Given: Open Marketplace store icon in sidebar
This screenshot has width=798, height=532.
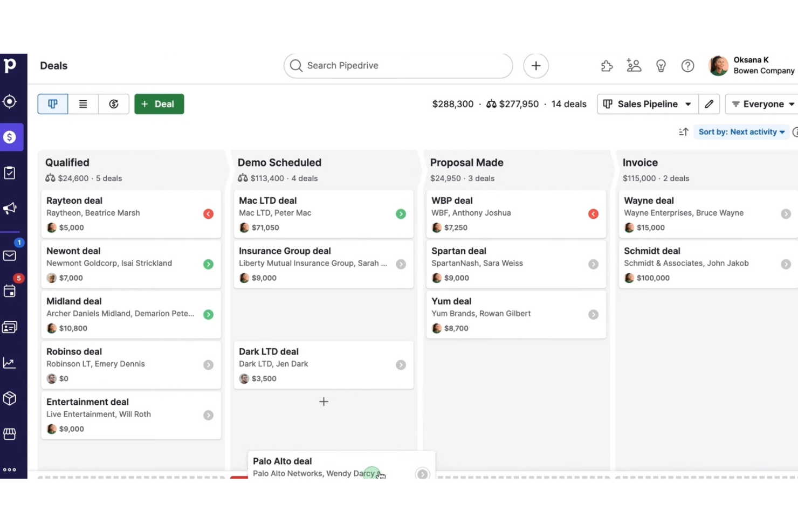Looking at the screenshot, I should pyautogui.click(x=10, y=434).
